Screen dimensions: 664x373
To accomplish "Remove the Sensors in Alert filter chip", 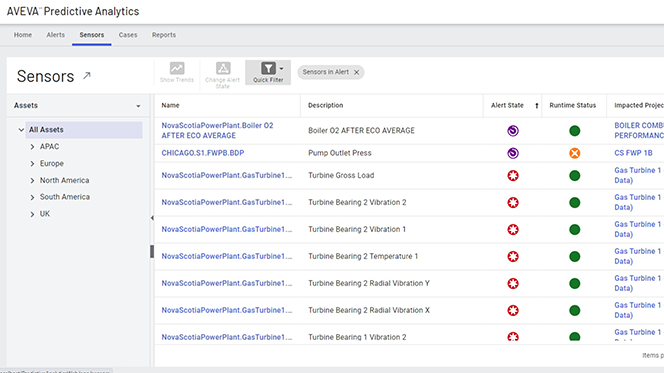I will tap(357, 72).
